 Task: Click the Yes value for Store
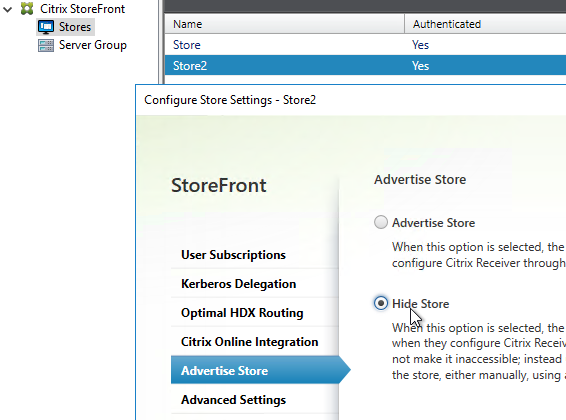click(421, 45)
